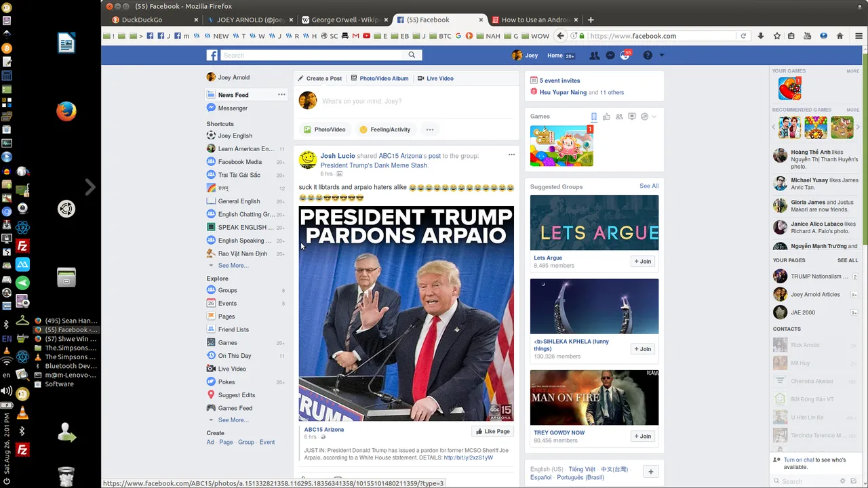Join the Lets Argue group
The height and width of the screenshot is (488, 868).
pyautogui.click(x=642, y=262)
